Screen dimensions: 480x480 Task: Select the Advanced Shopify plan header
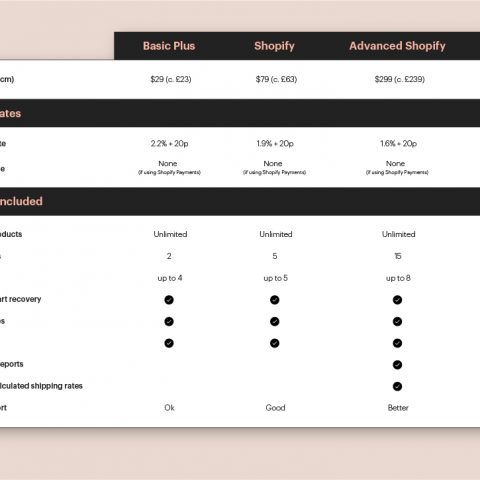click(x=397, y=46)
